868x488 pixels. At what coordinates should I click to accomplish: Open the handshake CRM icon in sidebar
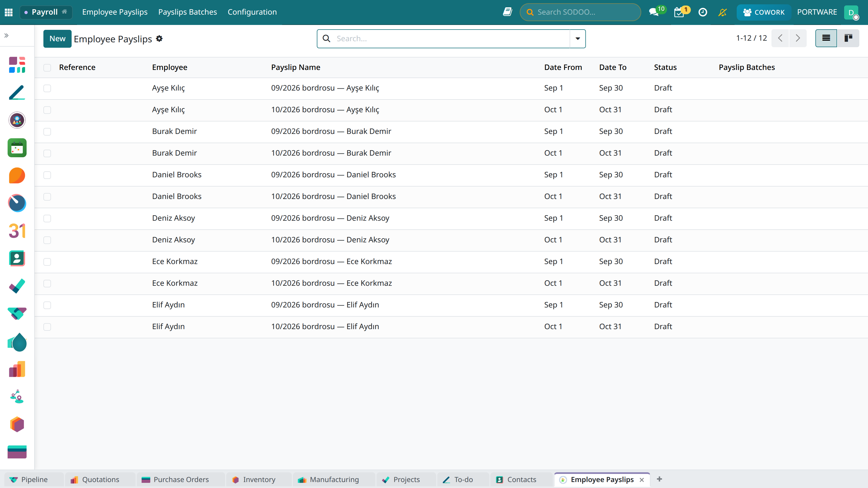(x=17, y=314)
